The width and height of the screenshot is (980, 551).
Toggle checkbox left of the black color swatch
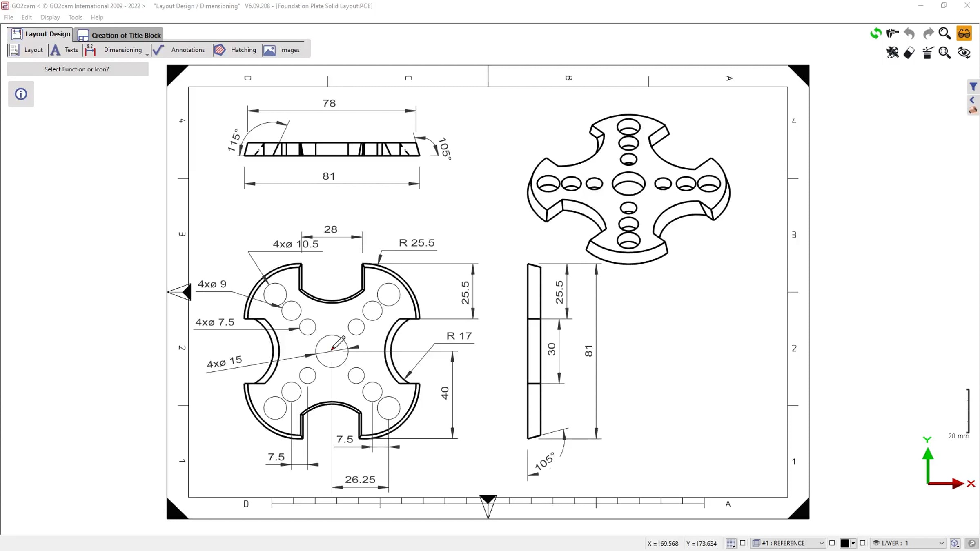[x=832, y=543]
